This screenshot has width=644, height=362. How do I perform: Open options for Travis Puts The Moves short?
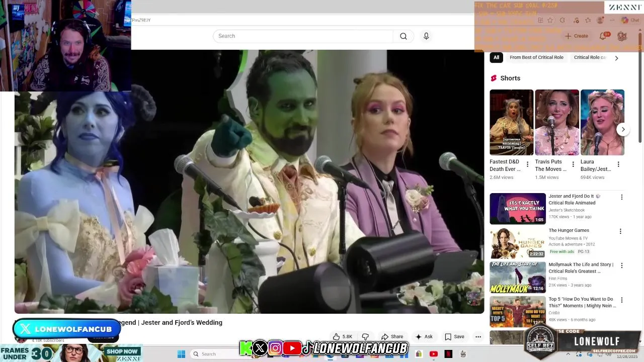pyautogui.click(x=573, y=164)
